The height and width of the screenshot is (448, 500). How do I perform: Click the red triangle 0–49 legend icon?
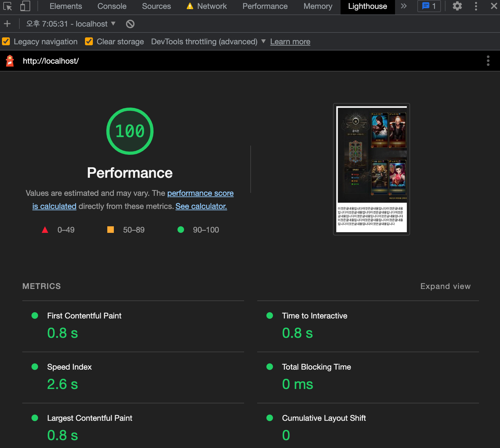click(45, 230)
